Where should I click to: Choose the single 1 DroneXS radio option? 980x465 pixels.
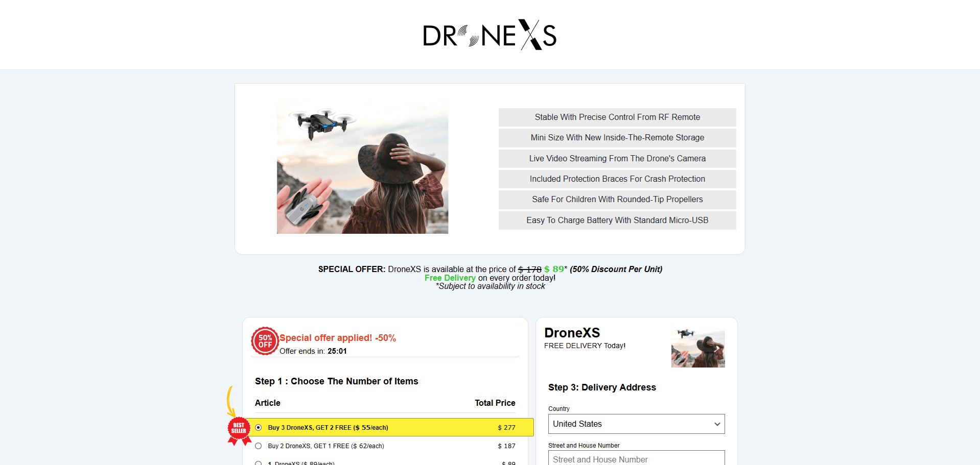pos(259,462)
